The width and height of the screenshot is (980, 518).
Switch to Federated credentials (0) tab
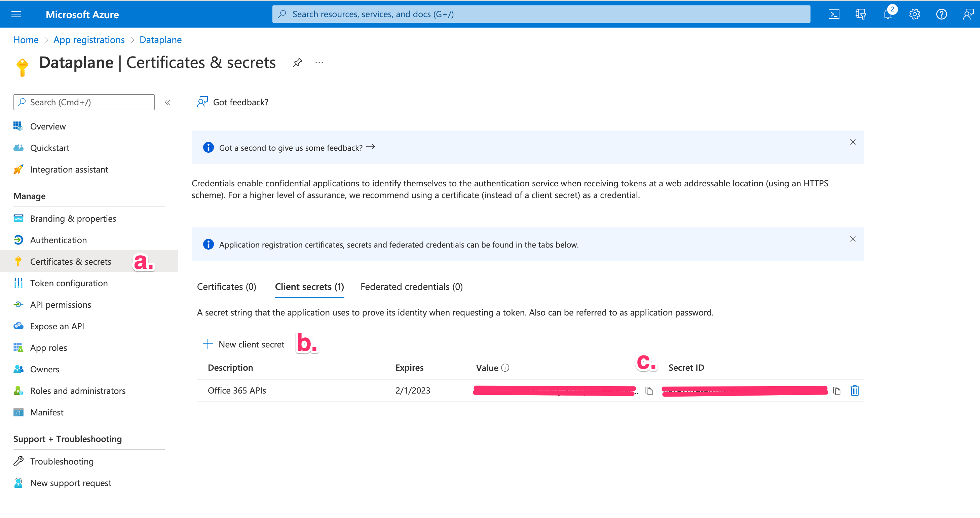(x=412, y=287)
